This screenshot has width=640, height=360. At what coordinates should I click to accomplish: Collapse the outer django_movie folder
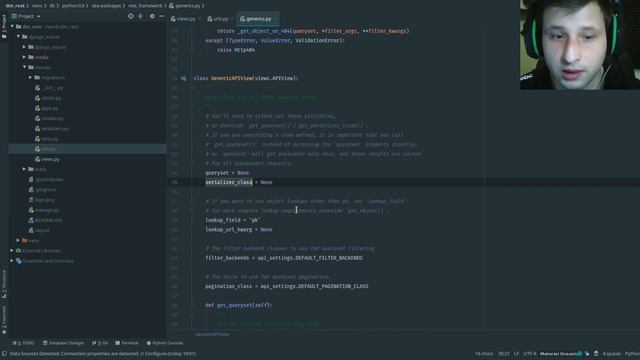(x=18, y=37)
